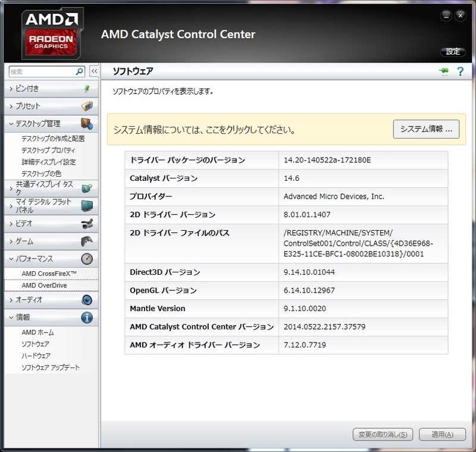Select Control Center version 2014.0522.2157.37579
The height and width of the screenshot is (452, 476).
324,327
